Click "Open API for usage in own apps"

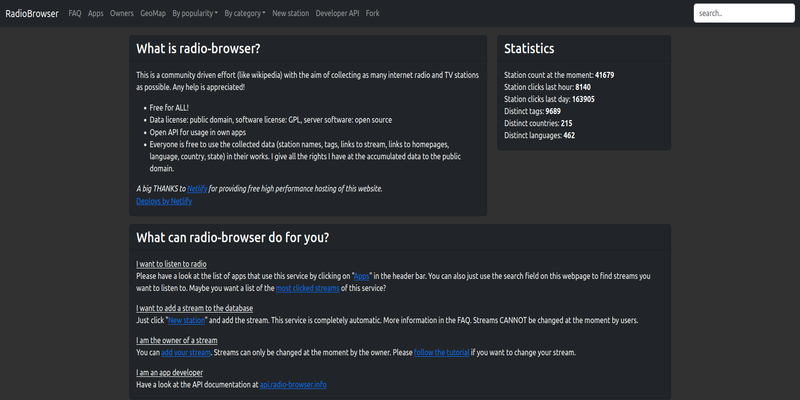pyautogui.click(x=198, y=132)
